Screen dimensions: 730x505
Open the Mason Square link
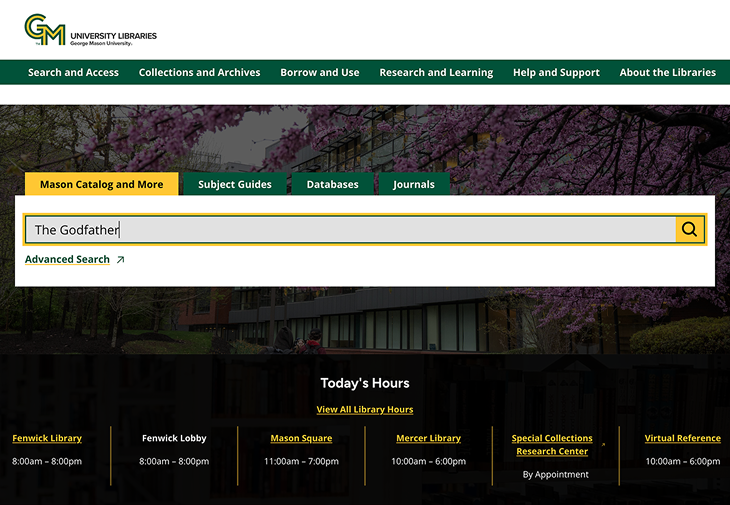coord(301,438)
